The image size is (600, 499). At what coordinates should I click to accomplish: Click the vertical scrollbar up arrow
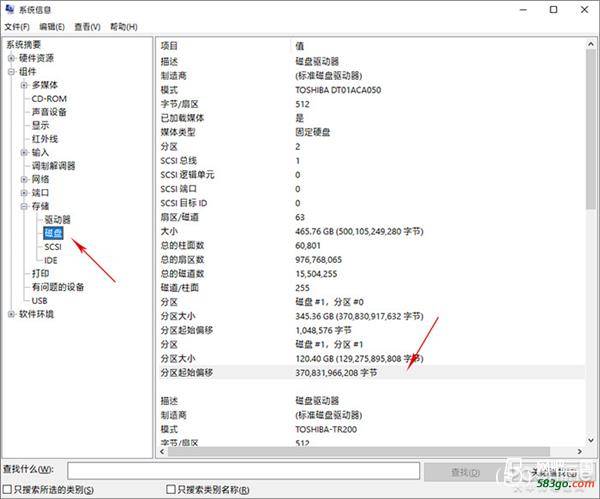tap(591, 44)
